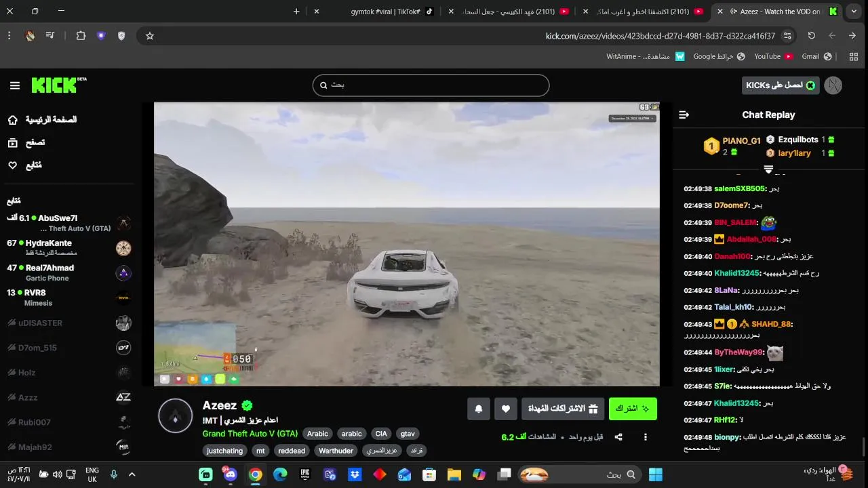
Task: Open the YouTube bookmark
Action: (x=773, y=57)
